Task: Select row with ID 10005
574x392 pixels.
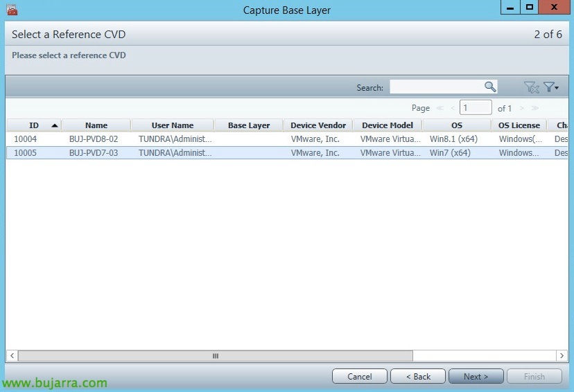Action: pyautogui.click(x=287, y=153)
